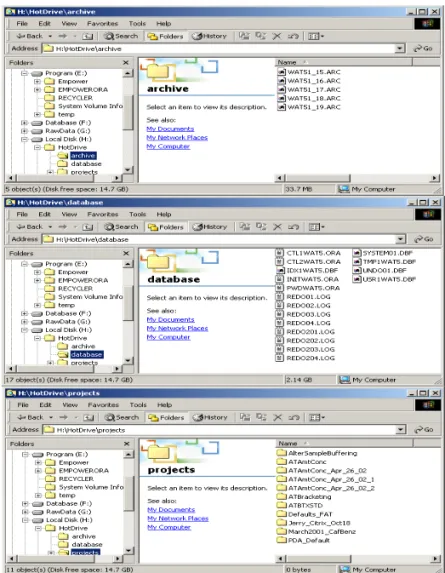
Task: Expand temp folder in projects window tree
Action: tap(38, 496)
